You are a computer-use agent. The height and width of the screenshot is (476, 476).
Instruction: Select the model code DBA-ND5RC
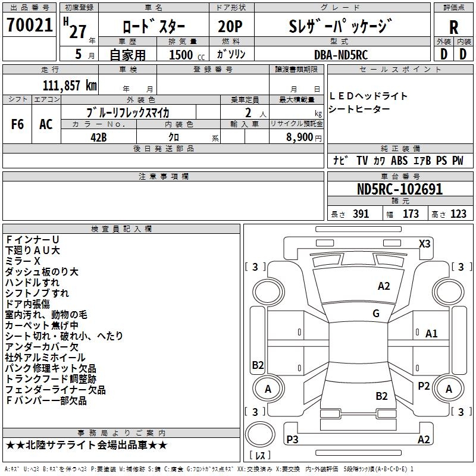[341, 55]
